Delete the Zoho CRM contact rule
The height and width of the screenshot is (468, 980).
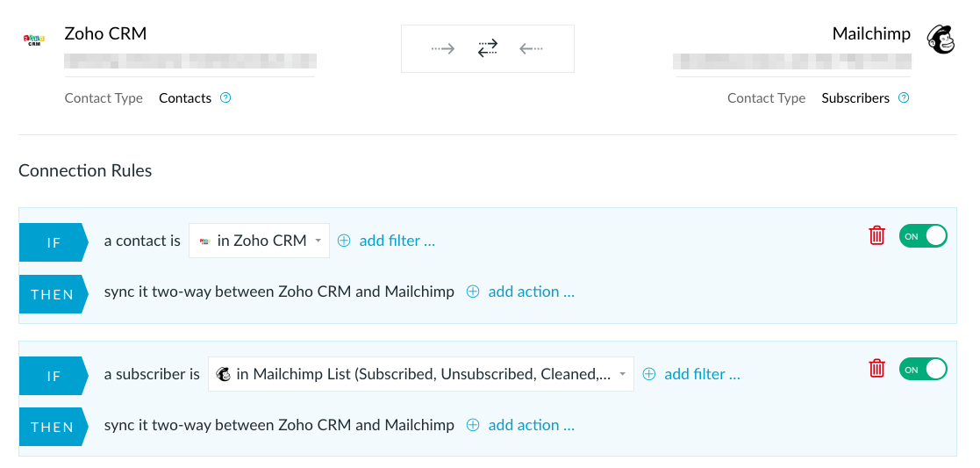click(876, 236)
